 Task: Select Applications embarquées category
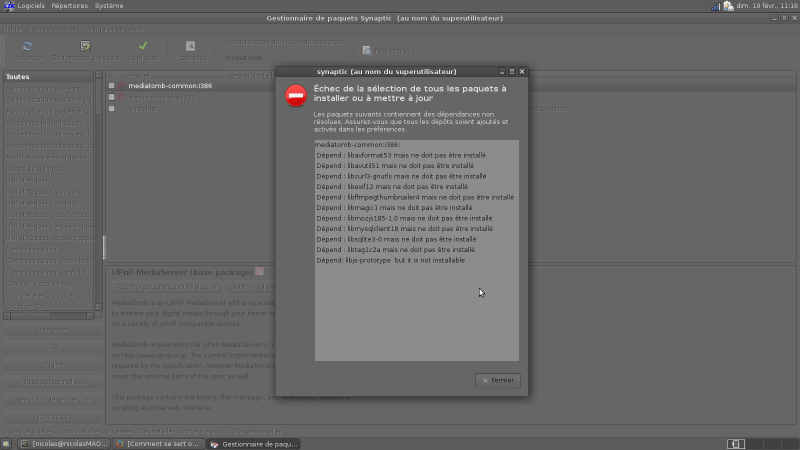pyautogui.click(x=48, y=157)
